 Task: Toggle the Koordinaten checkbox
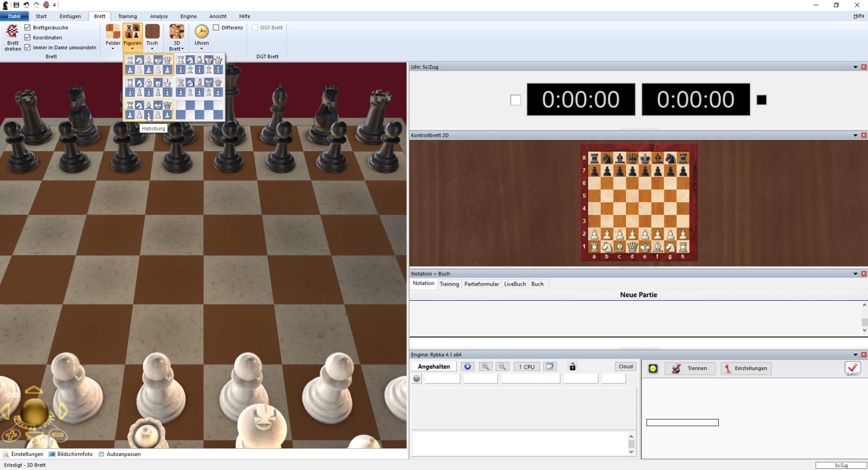click(28, 38)
